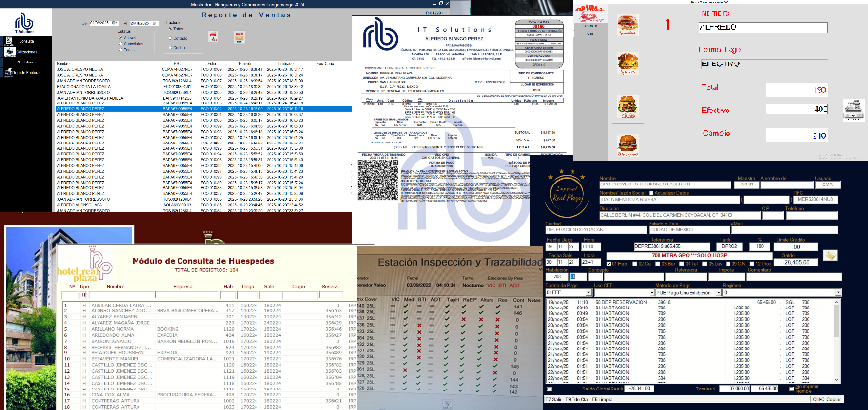This screenshot has width=868, height=410.
Task: Click the yellow hand icon beside Saldo
Action: [830, 255]
